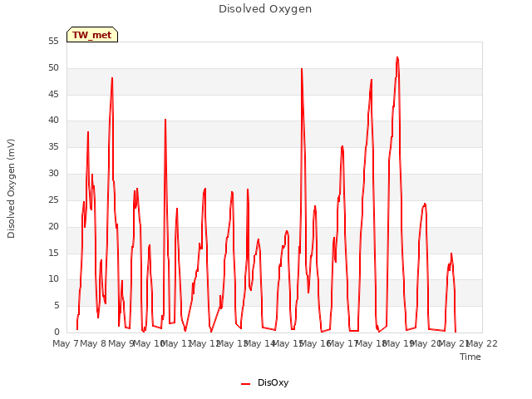Click the May 8 x-axis tick label

coord(93,343)
